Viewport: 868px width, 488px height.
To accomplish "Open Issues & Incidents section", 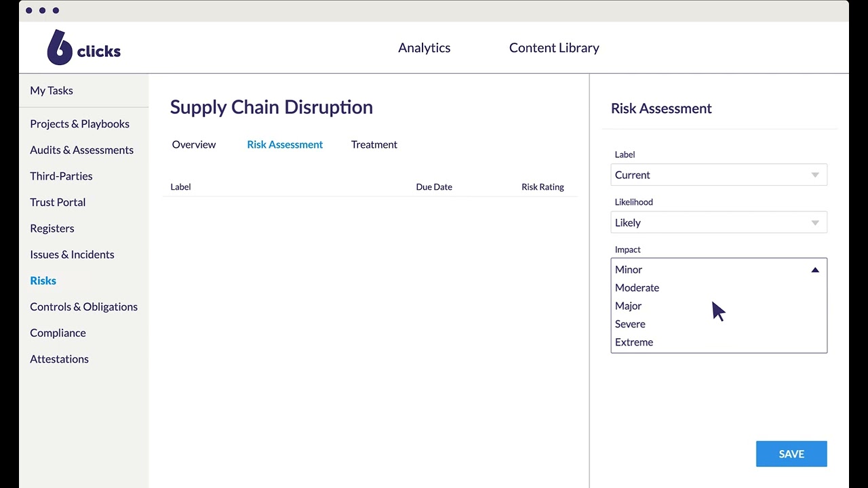I will click(x=72, y=254).
